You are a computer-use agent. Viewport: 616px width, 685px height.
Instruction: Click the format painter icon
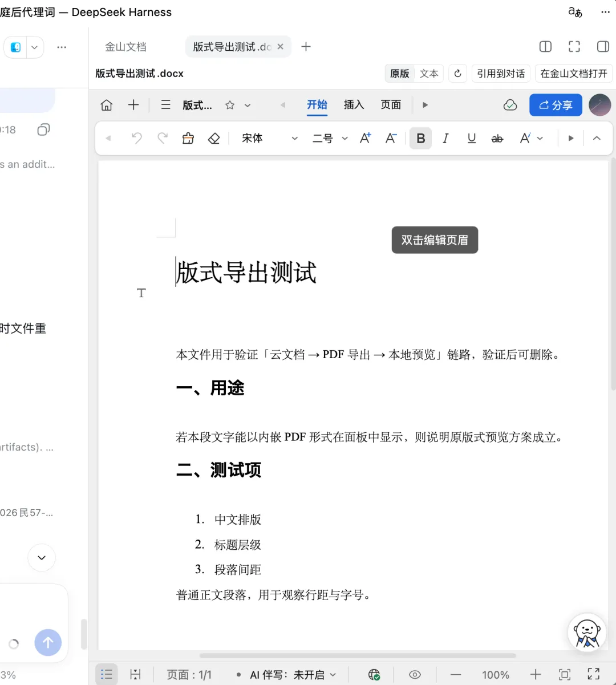188,138
